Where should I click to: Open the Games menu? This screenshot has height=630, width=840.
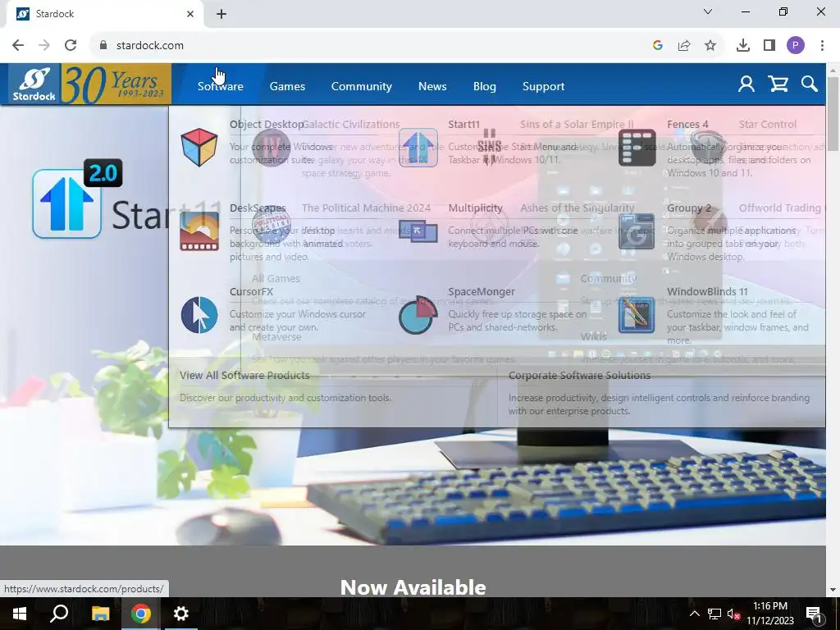click(x=287, y=86)
